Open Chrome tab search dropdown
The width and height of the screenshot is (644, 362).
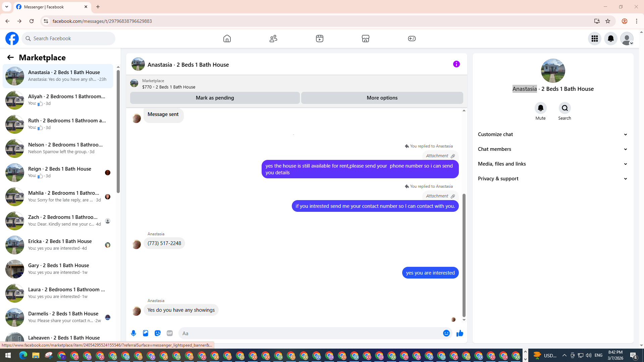point(7,7)
